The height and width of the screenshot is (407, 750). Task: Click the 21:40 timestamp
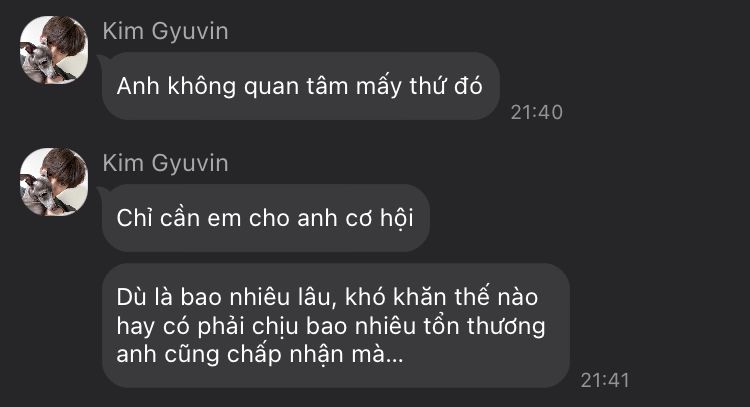pos(537,112)
